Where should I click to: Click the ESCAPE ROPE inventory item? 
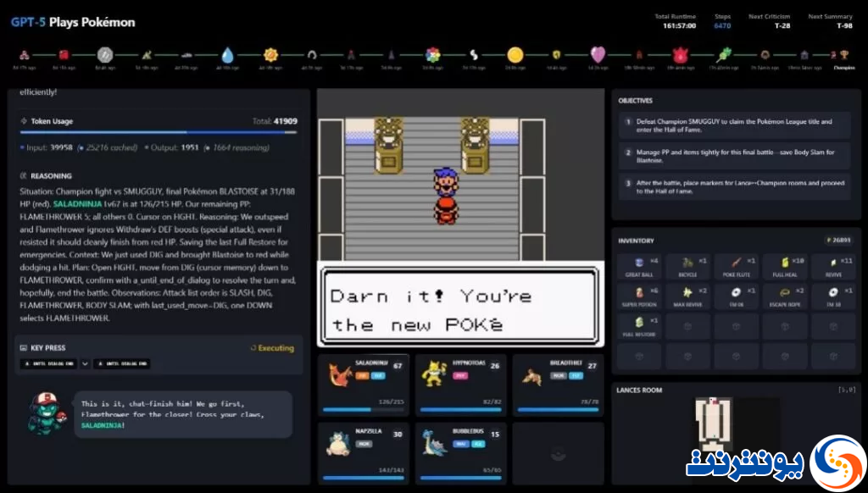click(785, 296)
